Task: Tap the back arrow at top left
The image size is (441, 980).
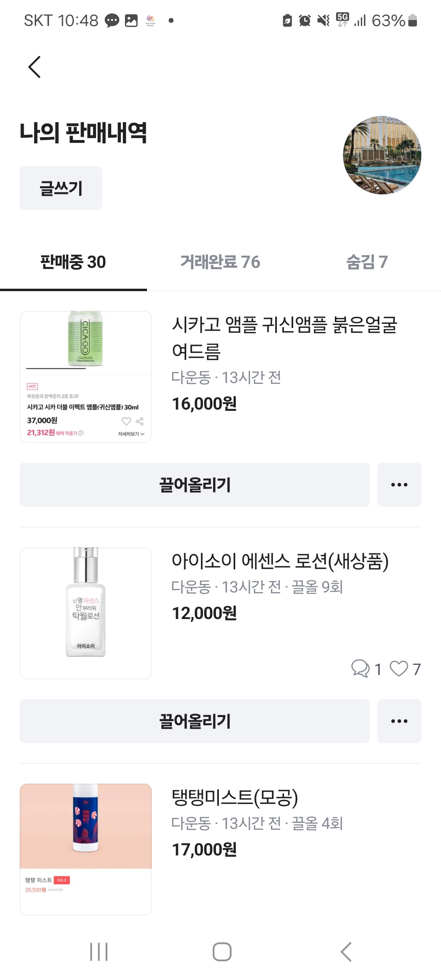Action: pos(35,67)
